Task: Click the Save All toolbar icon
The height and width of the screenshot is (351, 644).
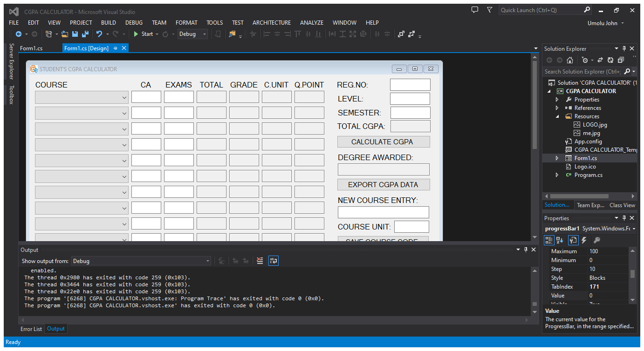Action: coord(85,34)
